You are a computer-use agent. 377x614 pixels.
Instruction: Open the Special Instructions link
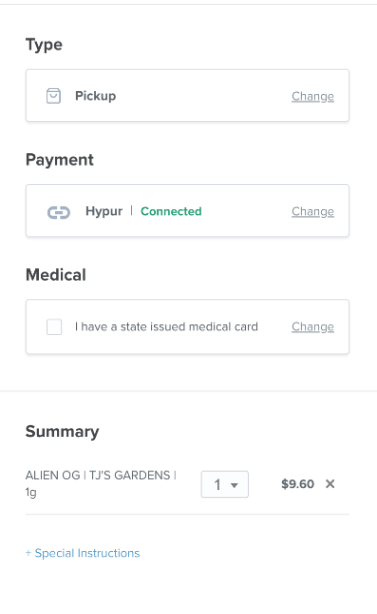pyautogui.click(x=87, y=553)
